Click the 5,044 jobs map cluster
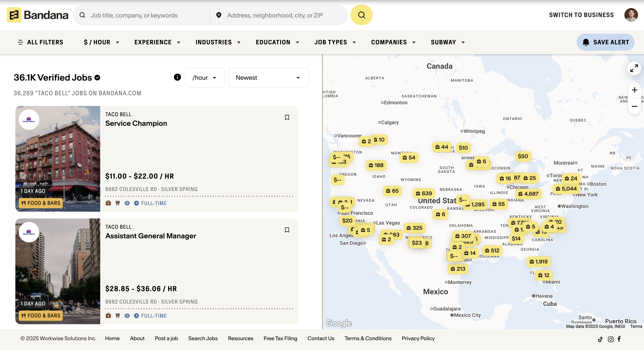644x350 pixels. 566,189
